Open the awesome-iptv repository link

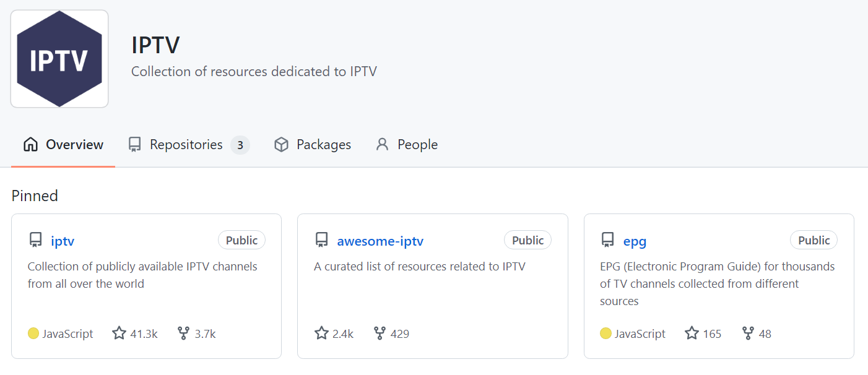click(x=380, y=241)
